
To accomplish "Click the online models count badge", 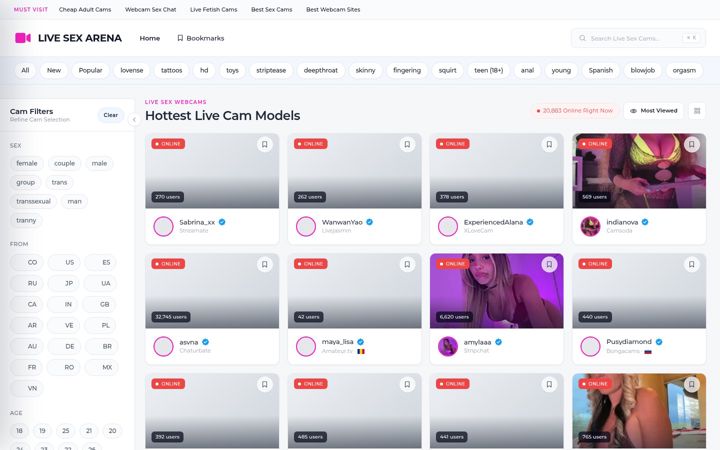I will pyautogui.click(x=575, y=111).
